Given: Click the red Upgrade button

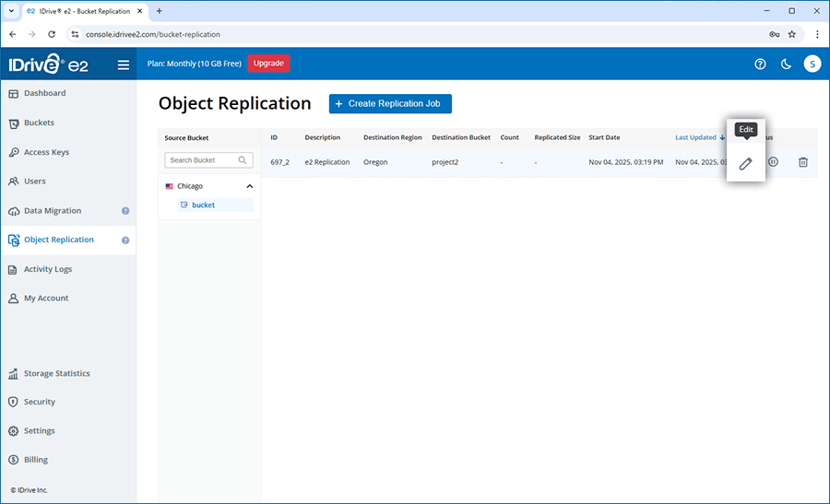Looking at the screenshot, I should 268,64.
